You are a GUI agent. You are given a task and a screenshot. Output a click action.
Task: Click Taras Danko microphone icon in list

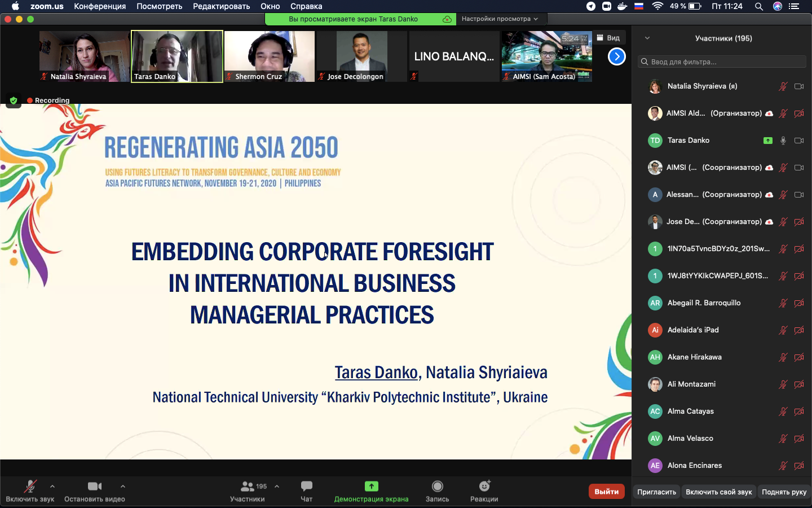(783, 141)
